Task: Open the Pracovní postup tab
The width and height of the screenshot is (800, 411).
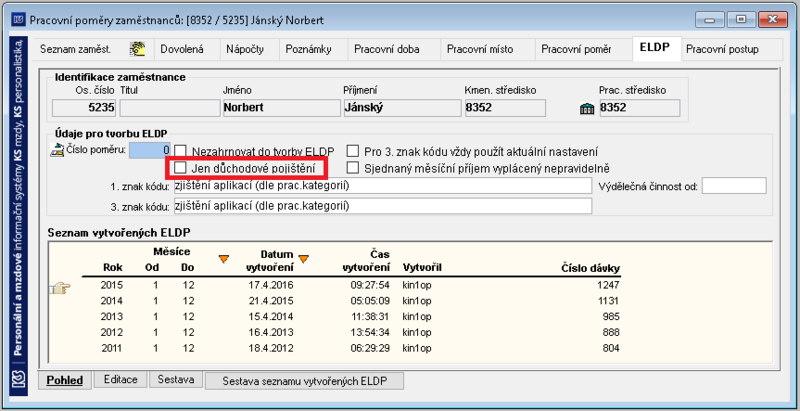Action: [722, 49]
